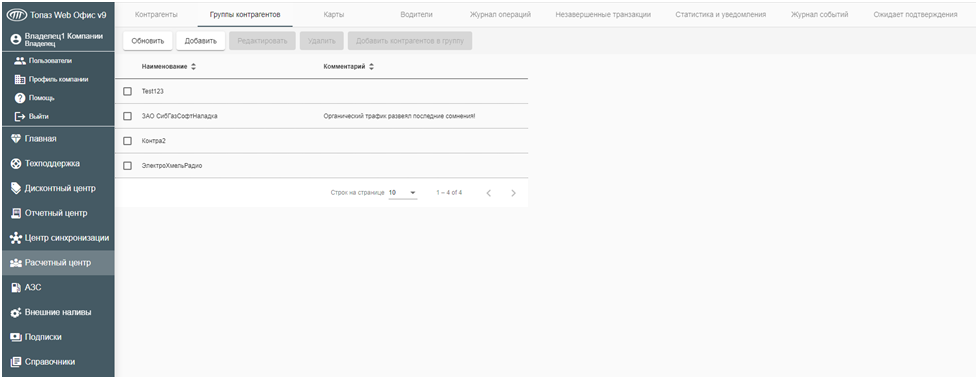Click the Дисконтный центр tag icon
The height and width of the screenshot is (379, 978).
(16, 188)
